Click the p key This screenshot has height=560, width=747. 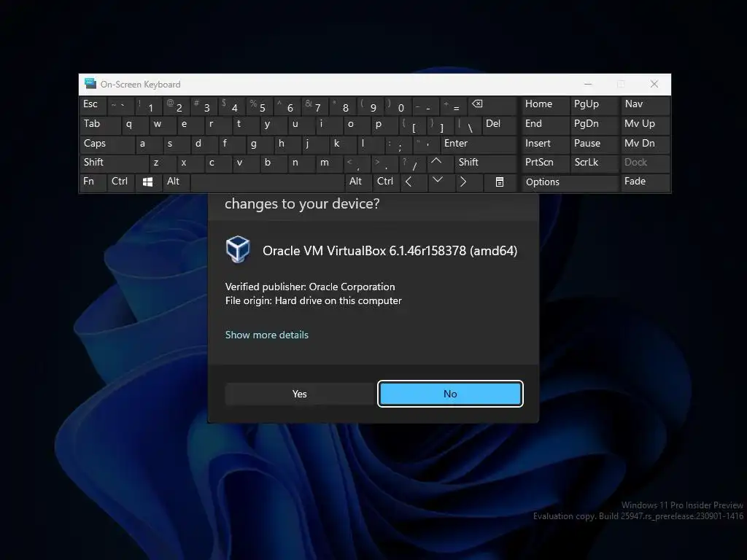[384, 124]
